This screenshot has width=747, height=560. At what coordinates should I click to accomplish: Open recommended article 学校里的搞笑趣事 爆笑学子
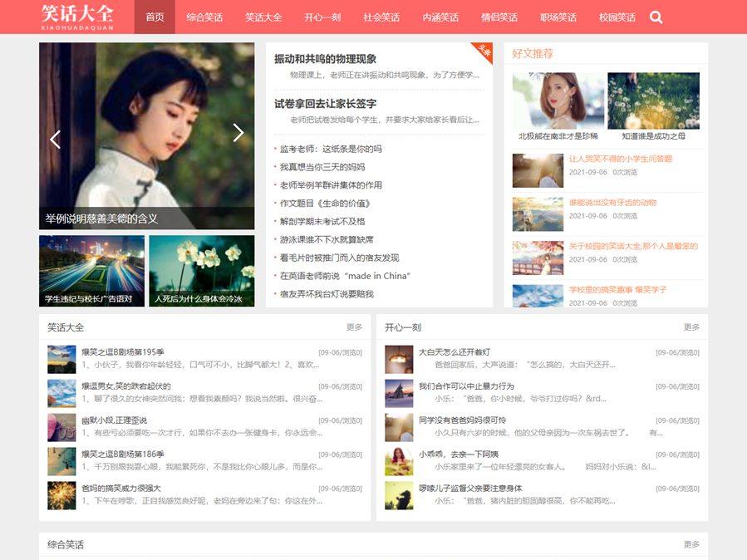(x=618, y=289)
